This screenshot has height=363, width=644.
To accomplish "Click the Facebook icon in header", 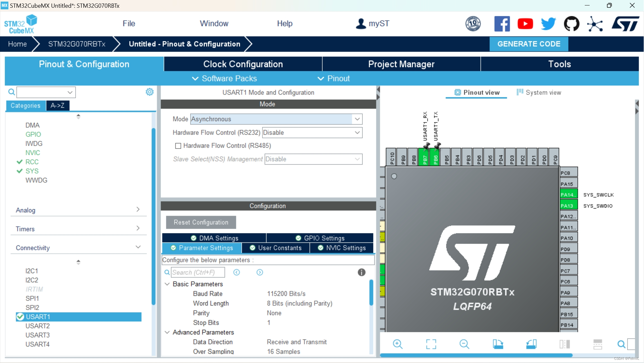I will (x=502, y=24).
